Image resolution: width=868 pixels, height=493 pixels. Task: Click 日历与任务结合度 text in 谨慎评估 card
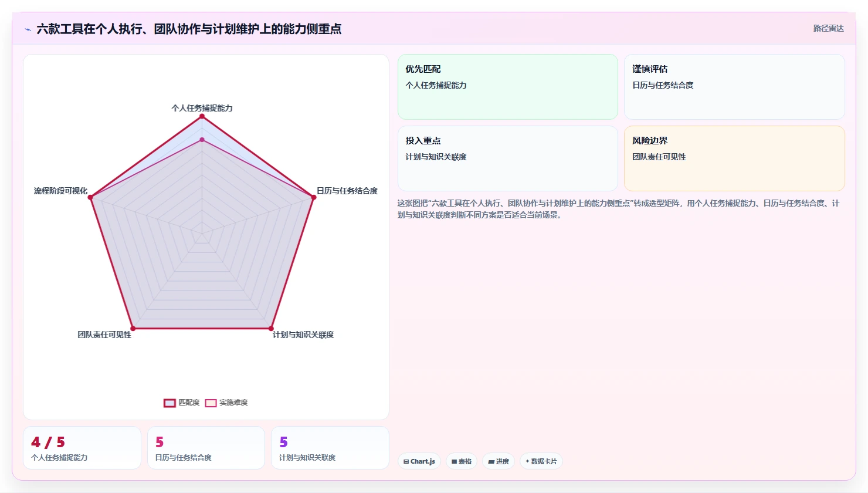coord(663,85)
